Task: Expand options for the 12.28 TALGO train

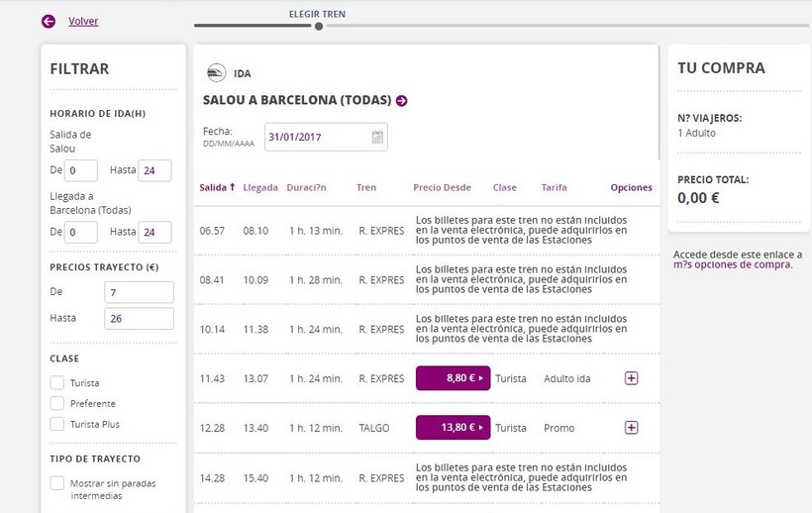Action: (632, 428)
